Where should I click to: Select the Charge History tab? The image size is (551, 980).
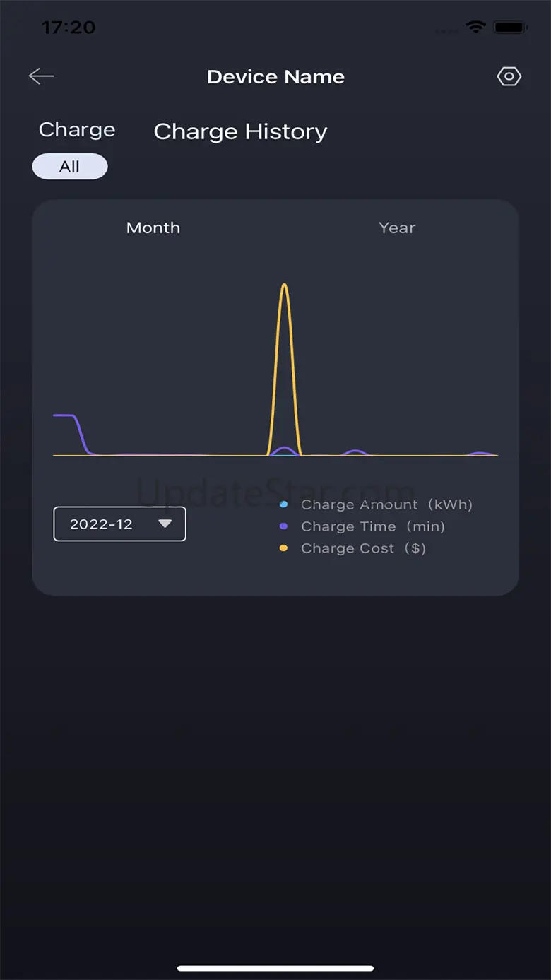click(240, 131)
